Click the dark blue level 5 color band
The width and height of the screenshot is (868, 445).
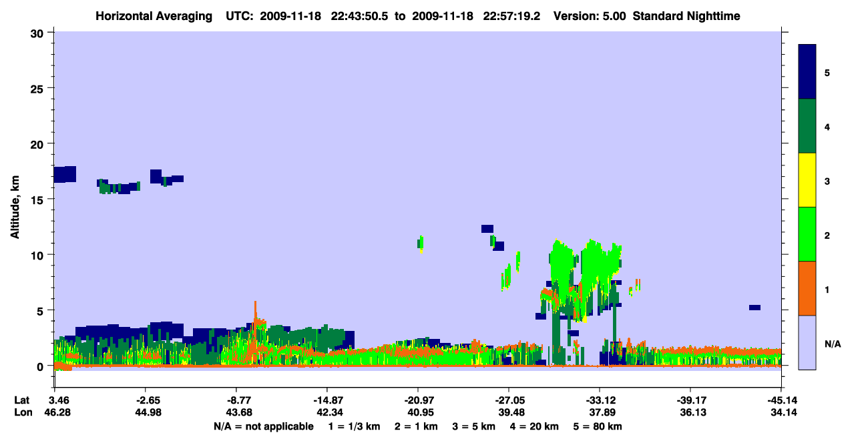tap(807, 71)
